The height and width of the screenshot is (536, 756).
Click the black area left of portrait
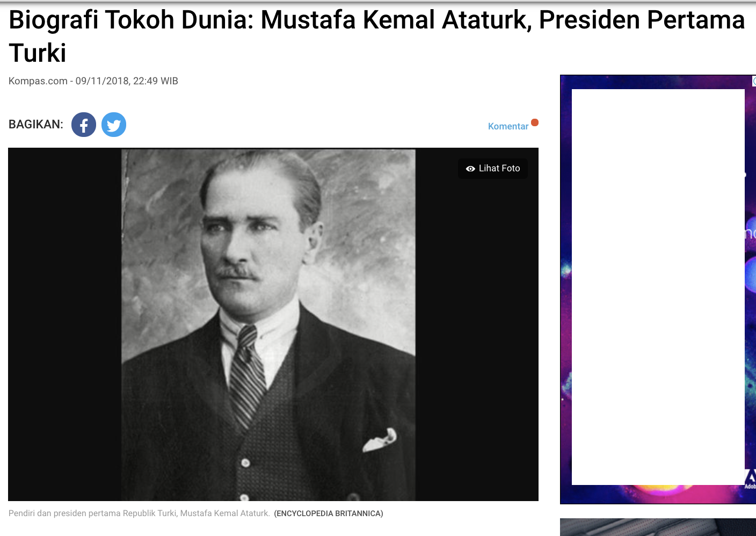64,324
